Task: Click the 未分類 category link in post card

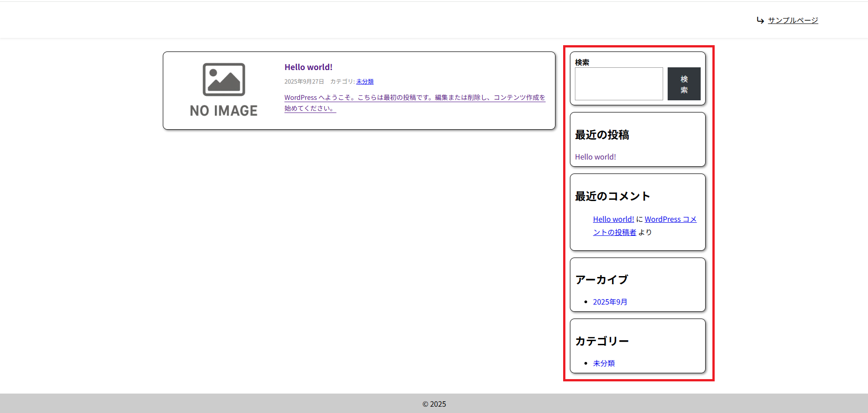Action: click(365, 82)
